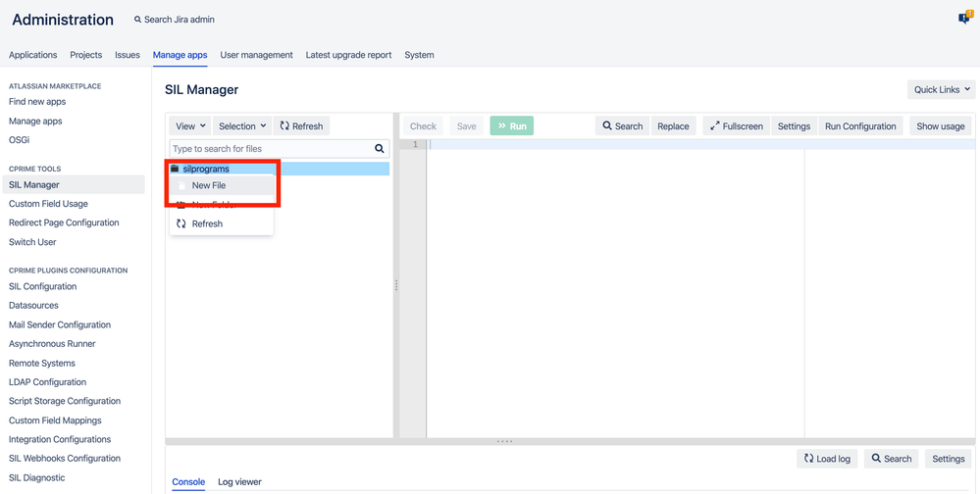Screen dimensions: 980x494
Task: Click the Check button
Action: tap(423, 126)
